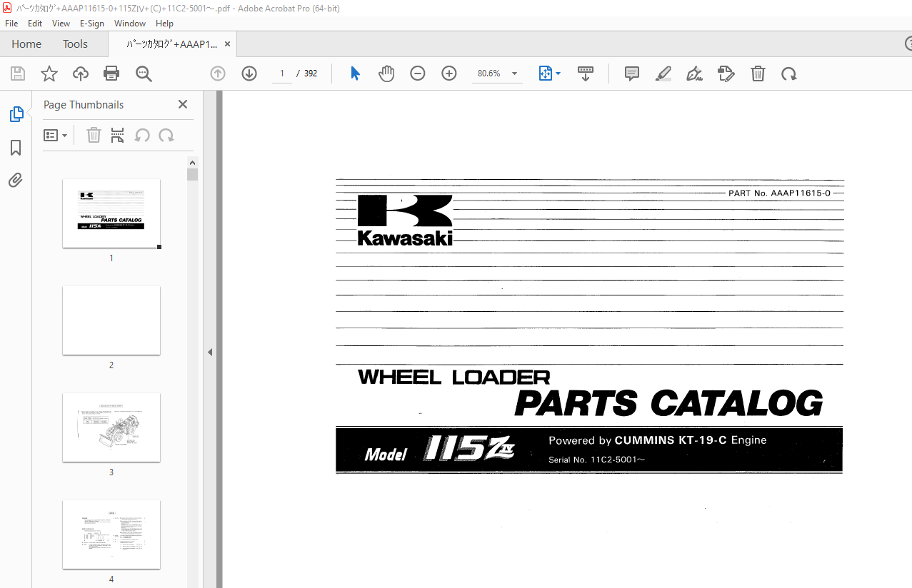912x588 pixels.
Task: Click the thumbnails panel scrollbar thumb
Action: (192, 174)
